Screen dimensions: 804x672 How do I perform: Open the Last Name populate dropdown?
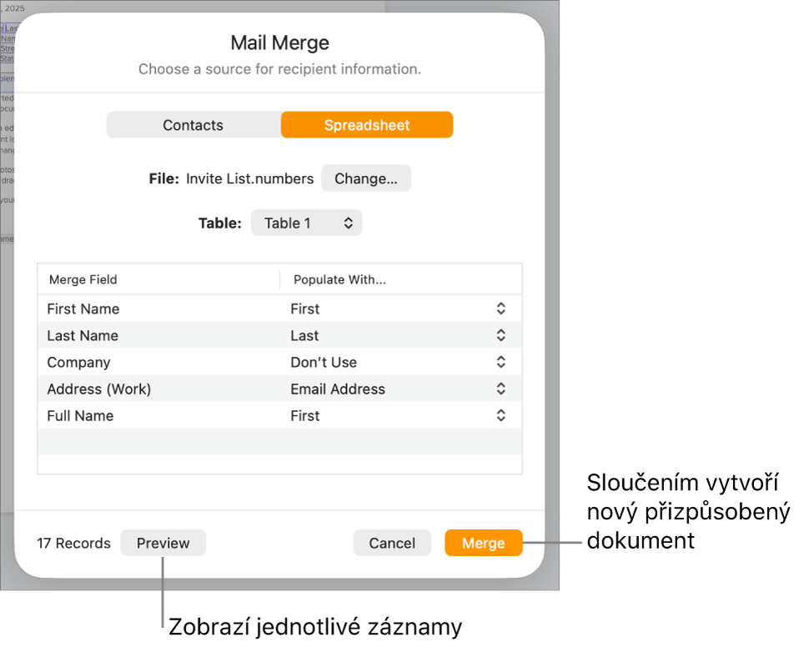[x=500, y=335]
